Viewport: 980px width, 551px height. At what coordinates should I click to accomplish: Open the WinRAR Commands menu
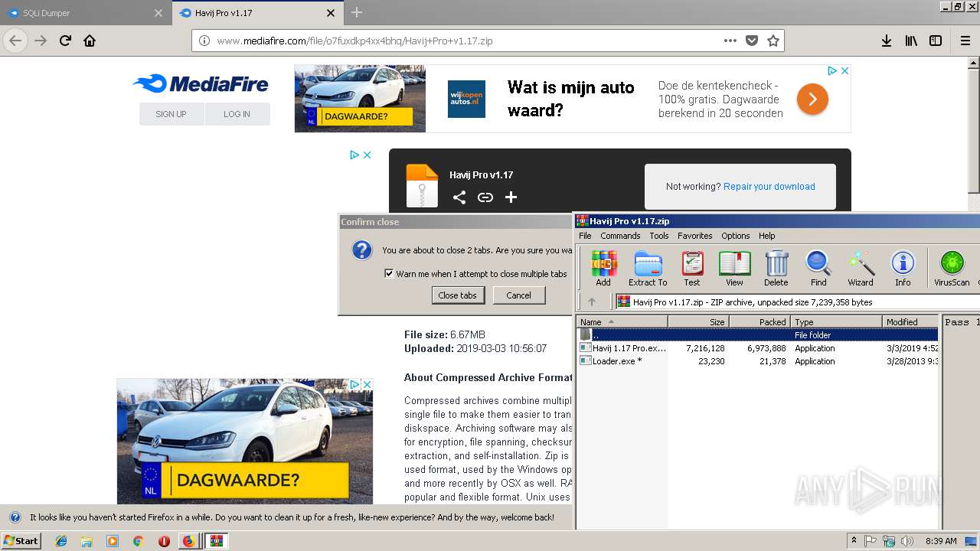pos(620,236)
